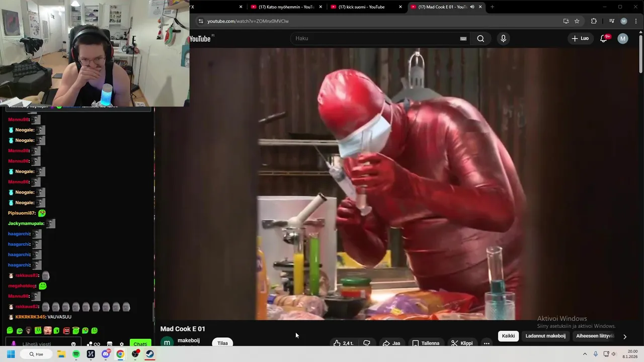644x362 pixels.
Task: Select the Ladannut makeboij chip
Action: click(x=545, y=336)
